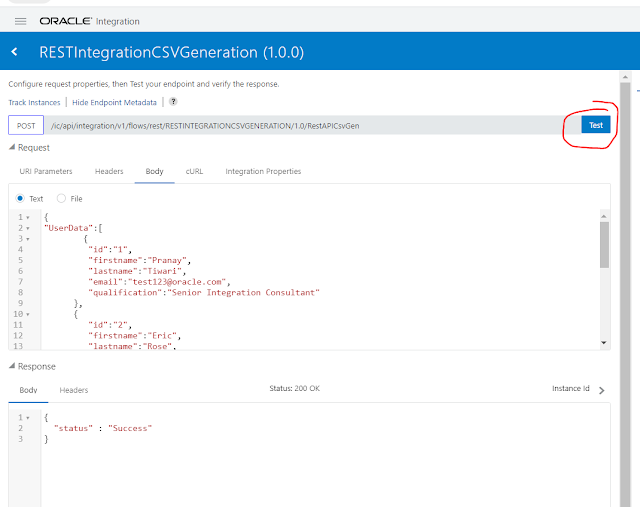The height and width of the screenshot is (507, 640).
Task: Click the "Status: 200 OK" text
Action: pos(294,389)
